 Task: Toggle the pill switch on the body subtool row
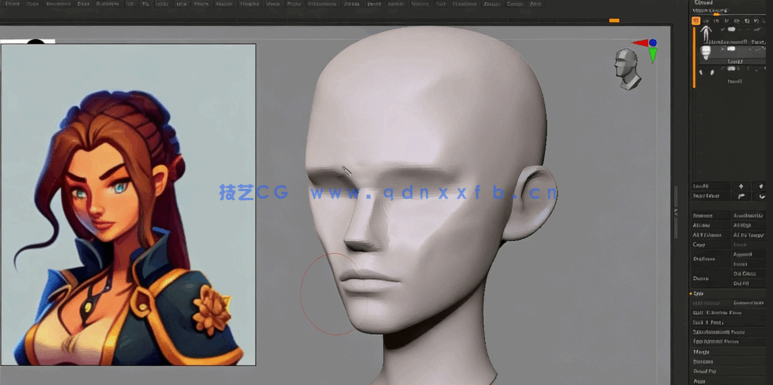pyautogui.click(x=731, y=29)
